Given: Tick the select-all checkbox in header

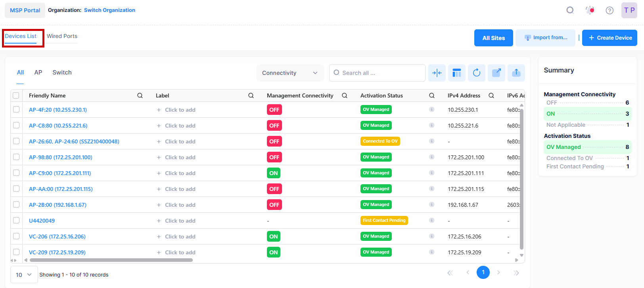Looking at the screenshot, I should click(16, 95).
